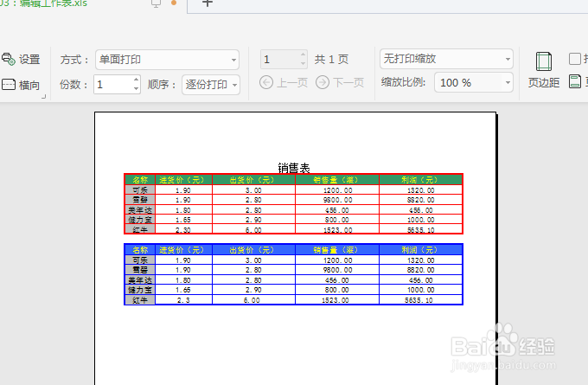
Task: Click the 页边距 margins icon
Action: point(544,61)
